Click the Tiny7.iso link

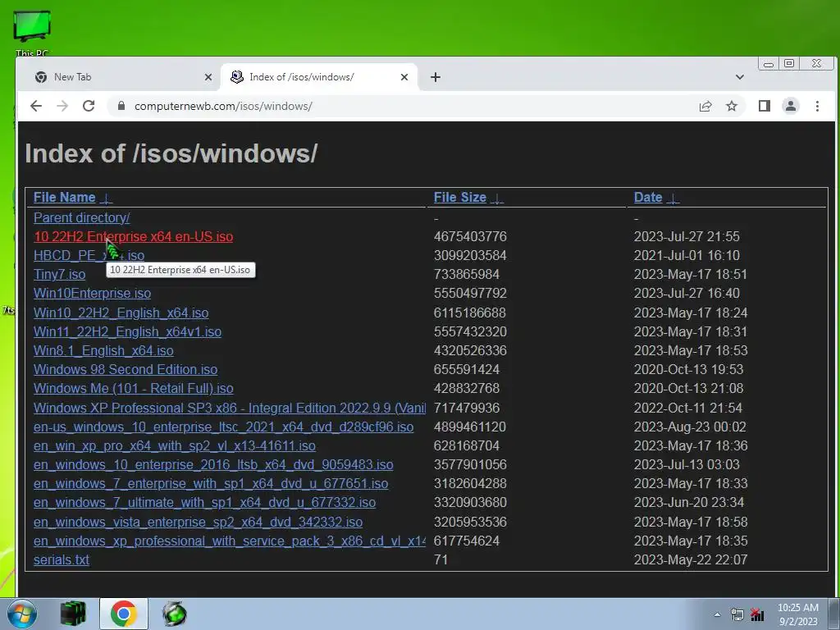59,274
